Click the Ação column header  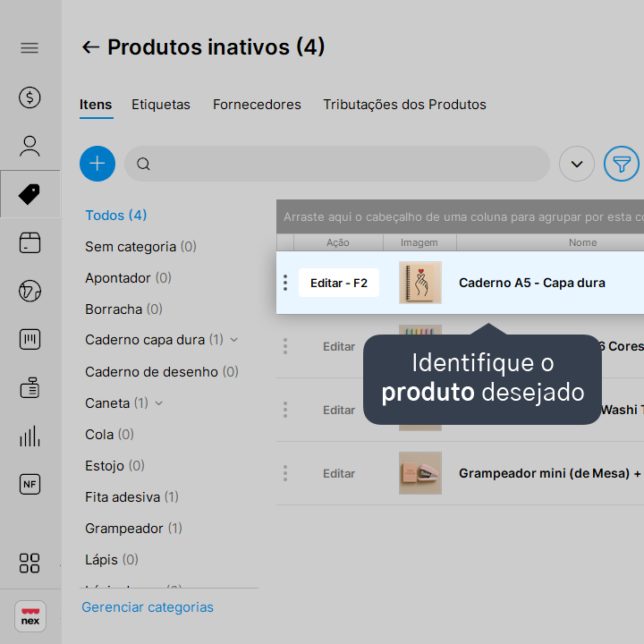pyautogui.click(x=338, y=242)
